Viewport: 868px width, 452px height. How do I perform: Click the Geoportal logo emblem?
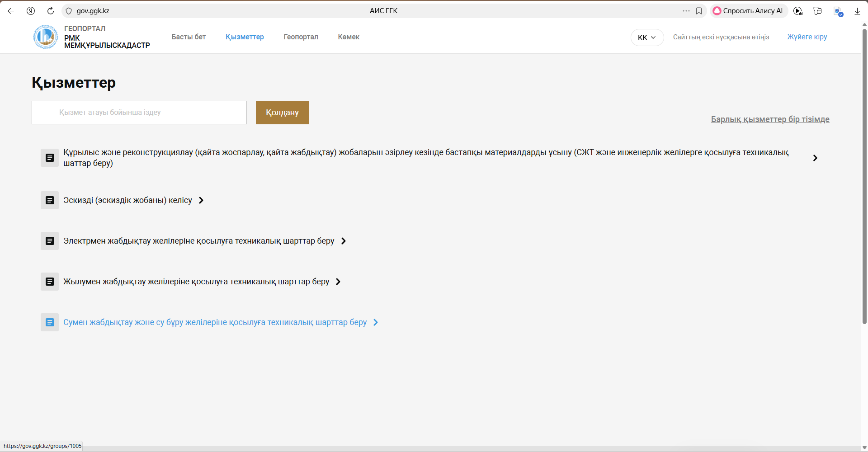(45, 37)
